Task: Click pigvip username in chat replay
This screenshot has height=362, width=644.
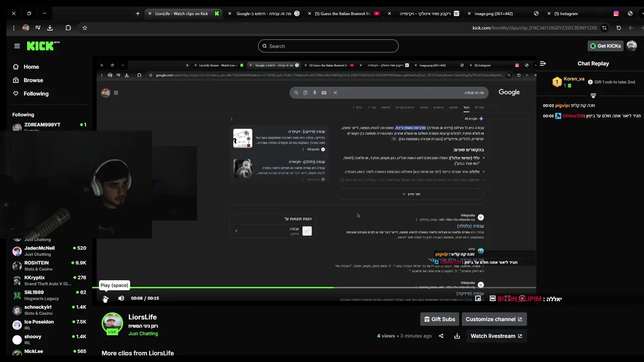Action: tap(561, 106)
